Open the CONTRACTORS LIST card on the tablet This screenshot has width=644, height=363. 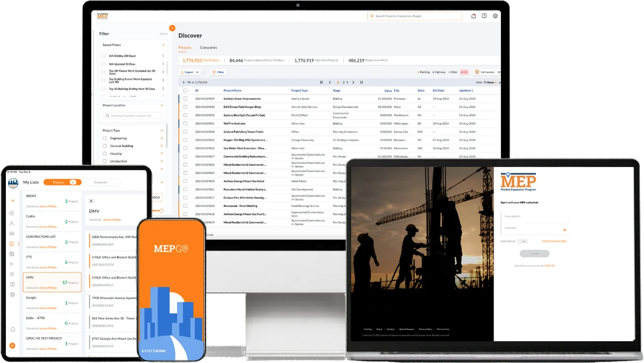pyautogui.click(x=52, y=241)
